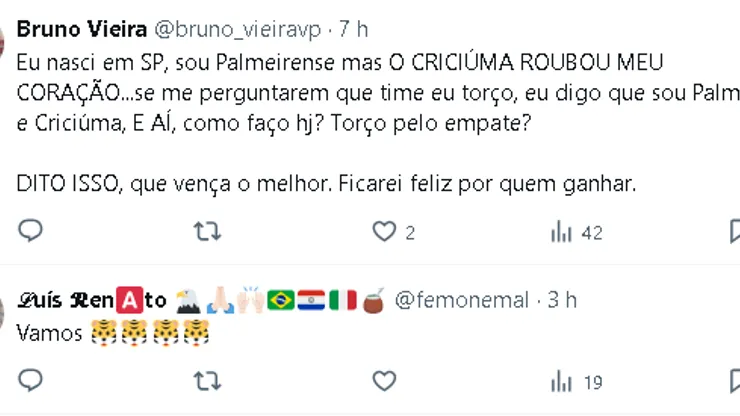Open Bruno Vieira's profile name
The height and width of the screenshot is (416, 740).
coord(80,27)
